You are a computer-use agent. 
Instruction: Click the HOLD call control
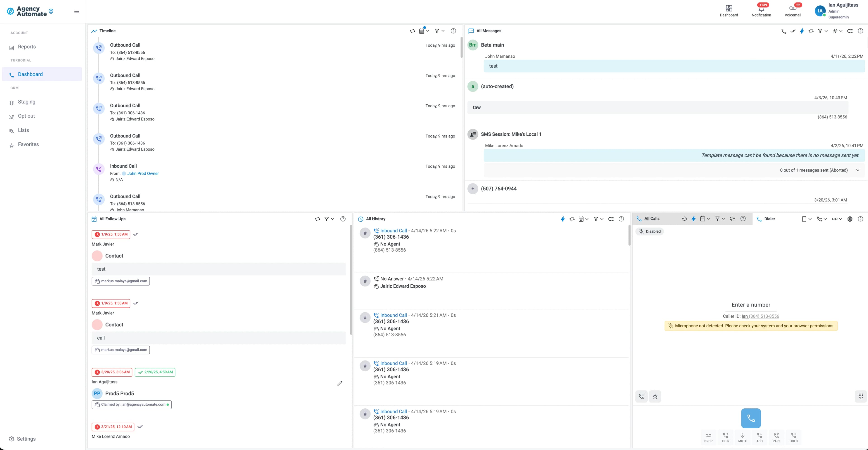tap(794, 437)
